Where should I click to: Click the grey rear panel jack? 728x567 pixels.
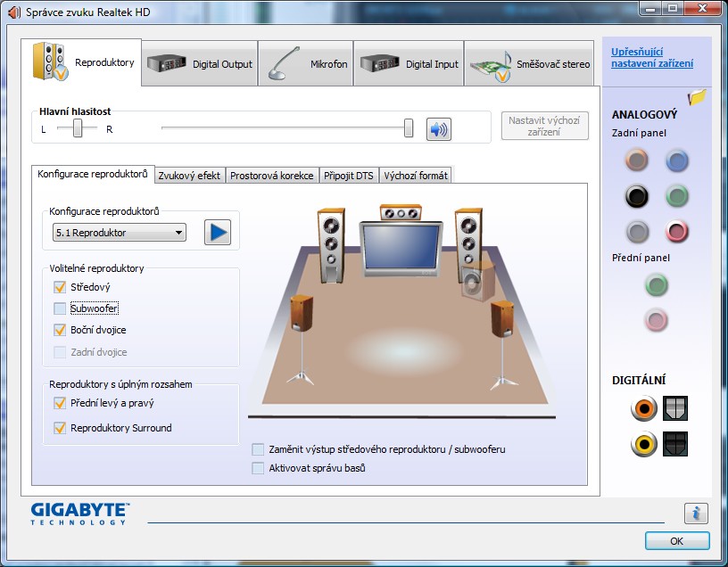636,232
